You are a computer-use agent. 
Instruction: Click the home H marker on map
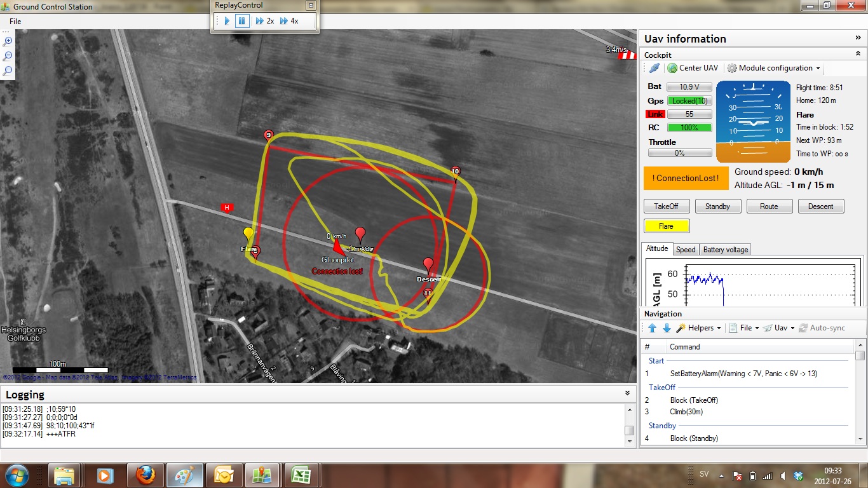pos(226,207)
